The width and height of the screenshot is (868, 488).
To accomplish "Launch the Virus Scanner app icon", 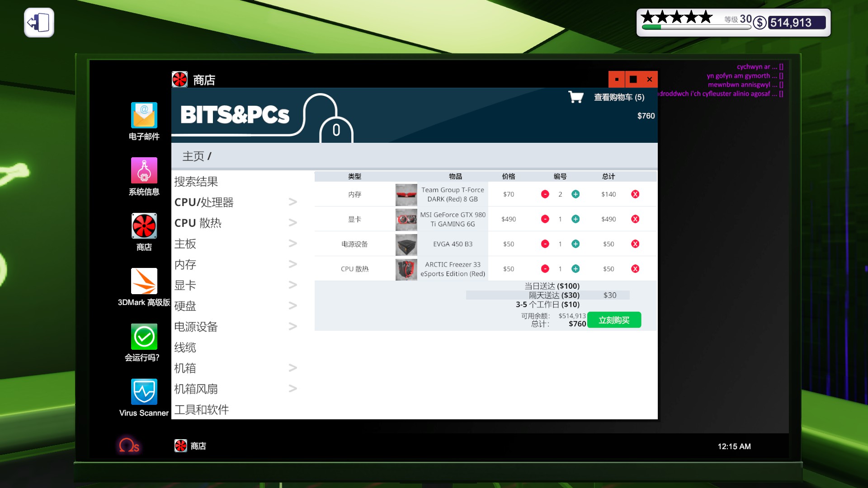I will [x=144, y=392].
